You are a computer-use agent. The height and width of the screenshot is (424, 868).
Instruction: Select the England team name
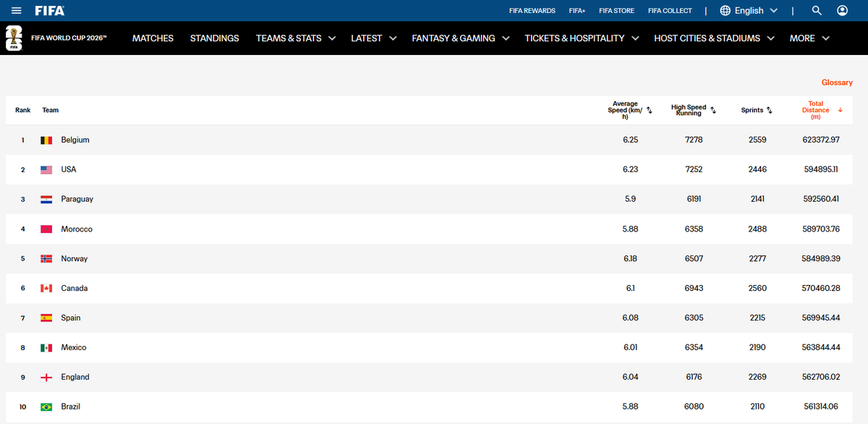click(x=75, y=377)
